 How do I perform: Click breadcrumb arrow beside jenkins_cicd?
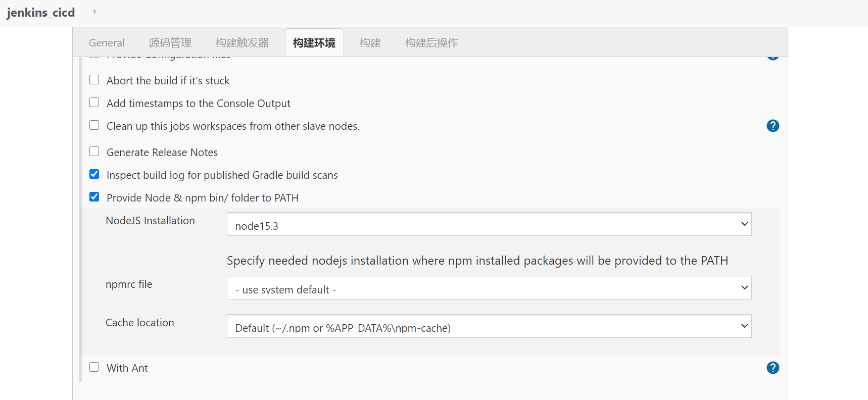94,12
